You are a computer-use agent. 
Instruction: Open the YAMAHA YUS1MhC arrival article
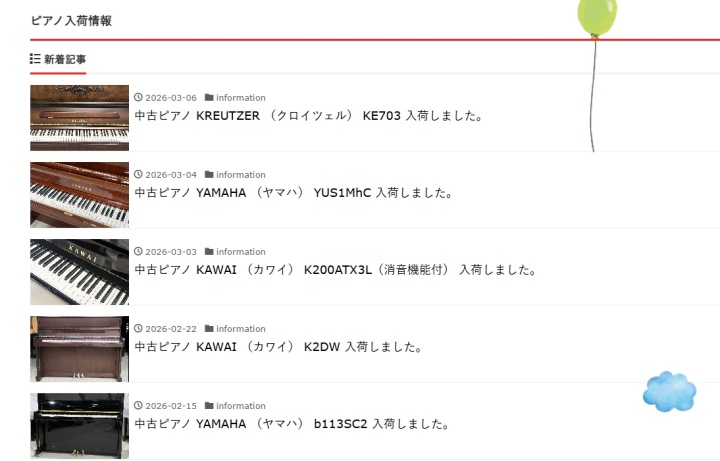(x=294, y=193)
